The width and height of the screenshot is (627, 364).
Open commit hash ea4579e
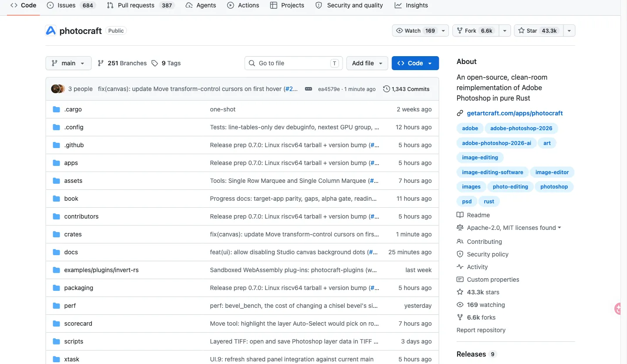pos(329,89)
